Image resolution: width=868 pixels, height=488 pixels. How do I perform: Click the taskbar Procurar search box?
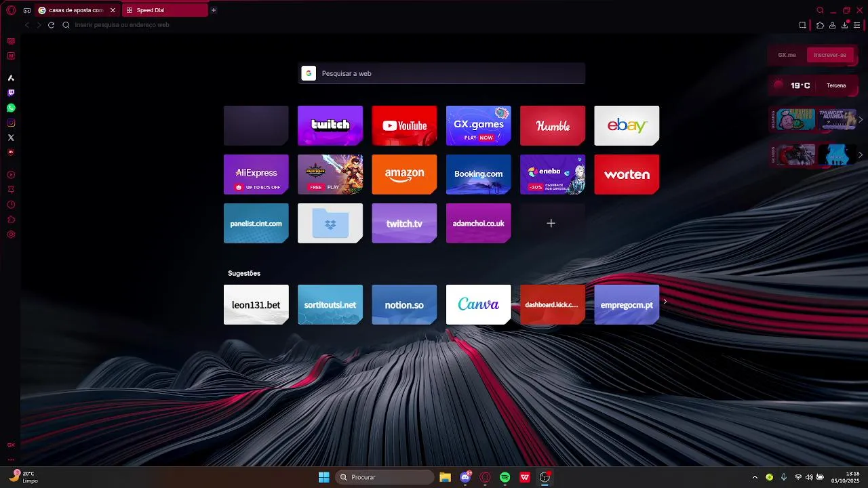point(386,477)
